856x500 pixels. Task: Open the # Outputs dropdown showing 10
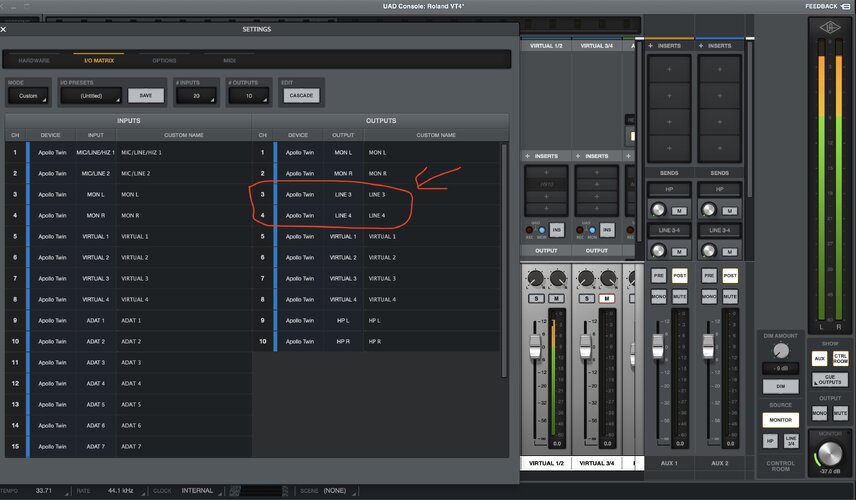point(249,96)
